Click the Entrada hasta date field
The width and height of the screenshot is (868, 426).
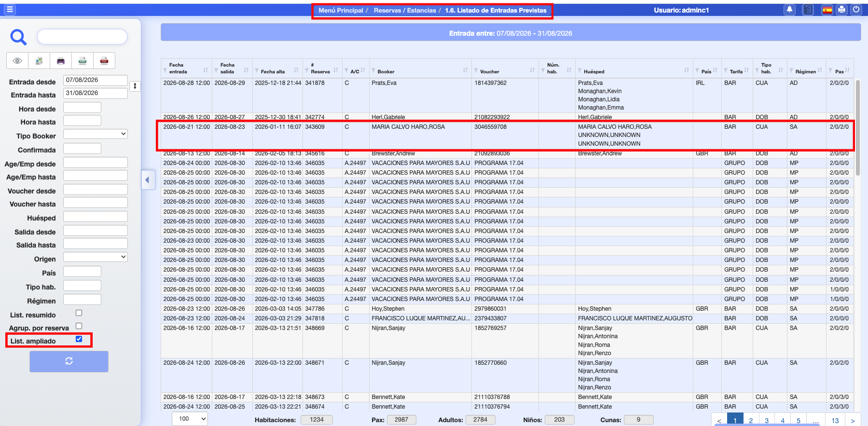tap(96, 93)
